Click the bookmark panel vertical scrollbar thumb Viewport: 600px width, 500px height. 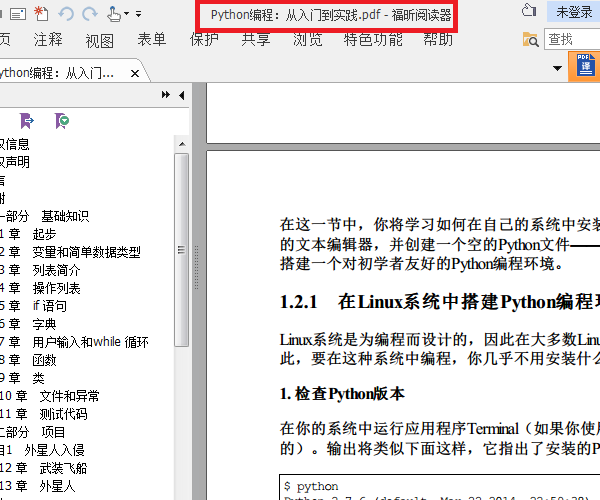click(x=181, y=250)
